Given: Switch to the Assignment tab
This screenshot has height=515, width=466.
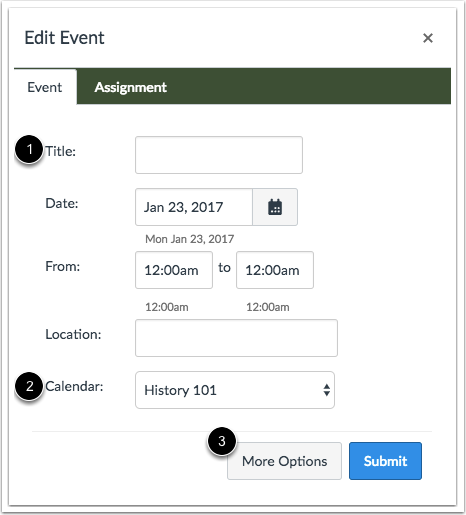Looking at the screenshot, I should coord(130,87).
